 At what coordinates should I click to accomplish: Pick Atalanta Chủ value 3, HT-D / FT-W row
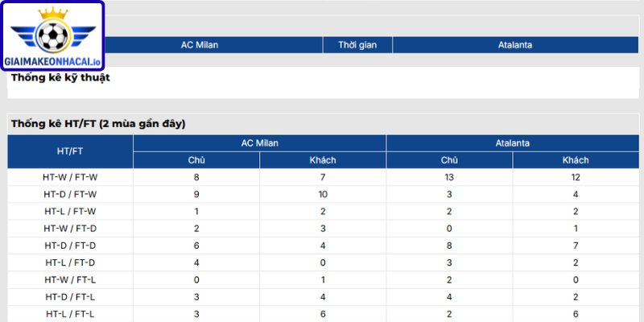pos(449,194)
